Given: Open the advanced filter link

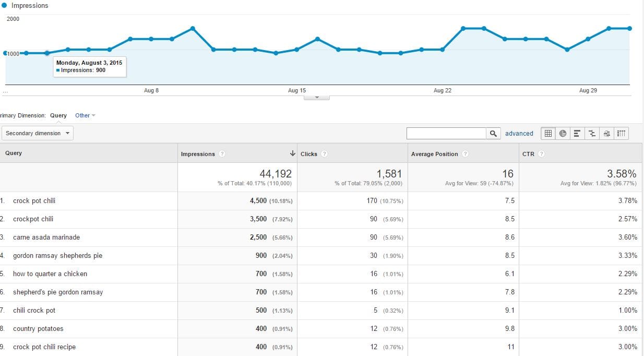Looking at the screenshot, I should (x=519, y=134).
